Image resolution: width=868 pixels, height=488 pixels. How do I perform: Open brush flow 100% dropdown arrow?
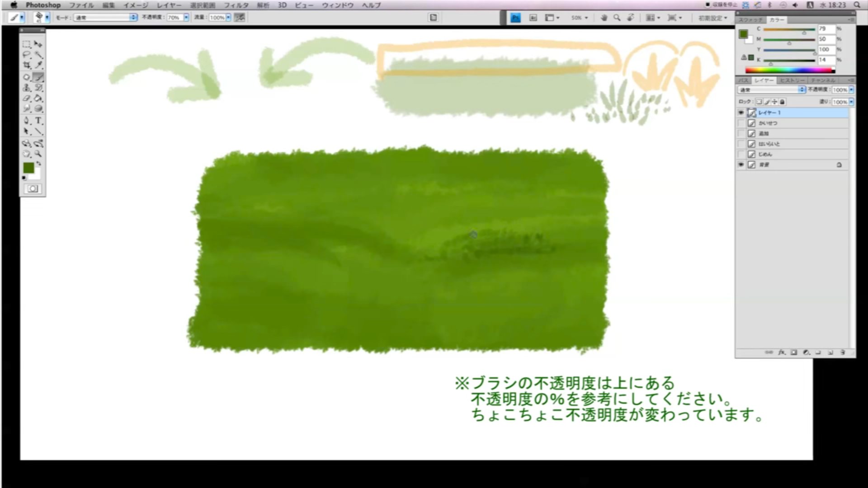[228, 17]
